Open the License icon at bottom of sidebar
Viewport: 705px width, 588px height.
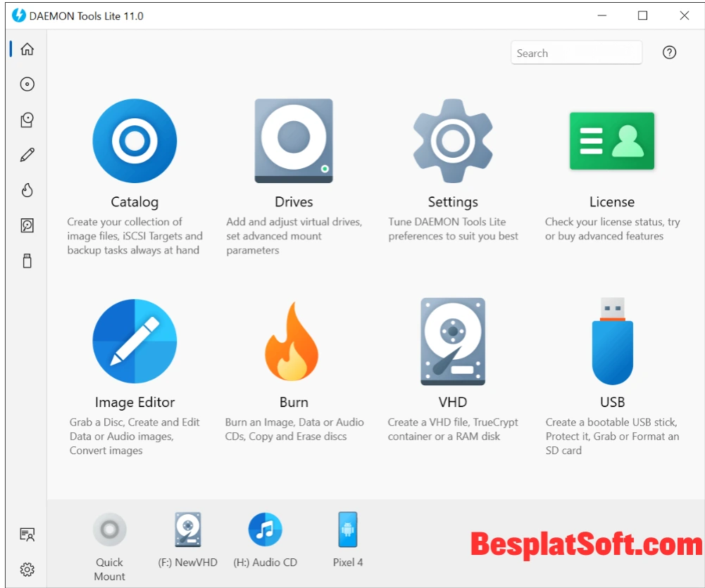26,534
